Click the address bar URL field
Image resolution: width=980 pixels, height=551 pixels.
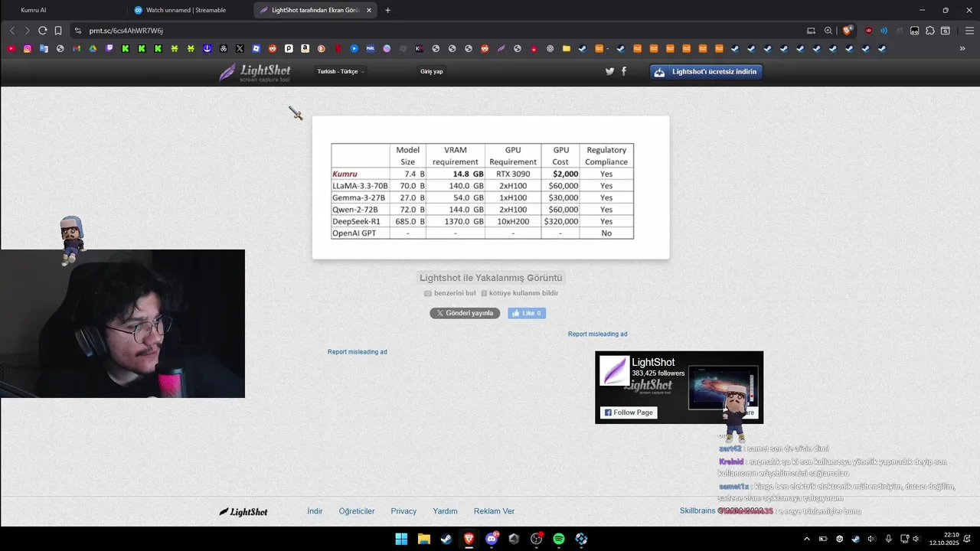(436, 31)
